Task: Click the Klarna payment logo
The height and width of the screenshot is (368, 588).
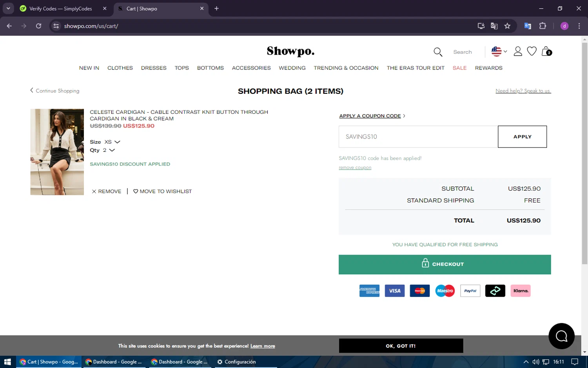Action: [x=521, y=291]
